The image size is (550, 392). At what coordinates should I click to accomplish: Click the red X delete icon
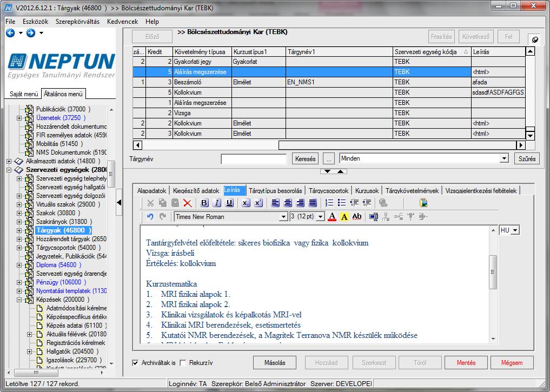(188, 203)
